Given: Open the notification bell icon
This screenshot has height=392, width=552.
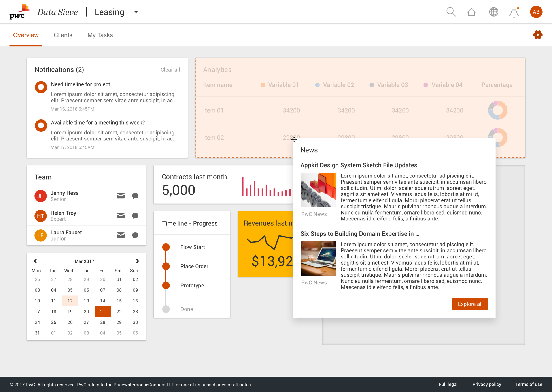Looking at the screenshot, I should click(514, 13).
